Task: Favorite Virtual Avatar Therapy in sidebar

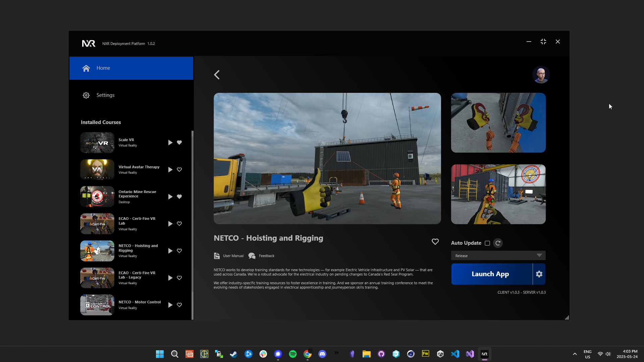Action: 179,170
